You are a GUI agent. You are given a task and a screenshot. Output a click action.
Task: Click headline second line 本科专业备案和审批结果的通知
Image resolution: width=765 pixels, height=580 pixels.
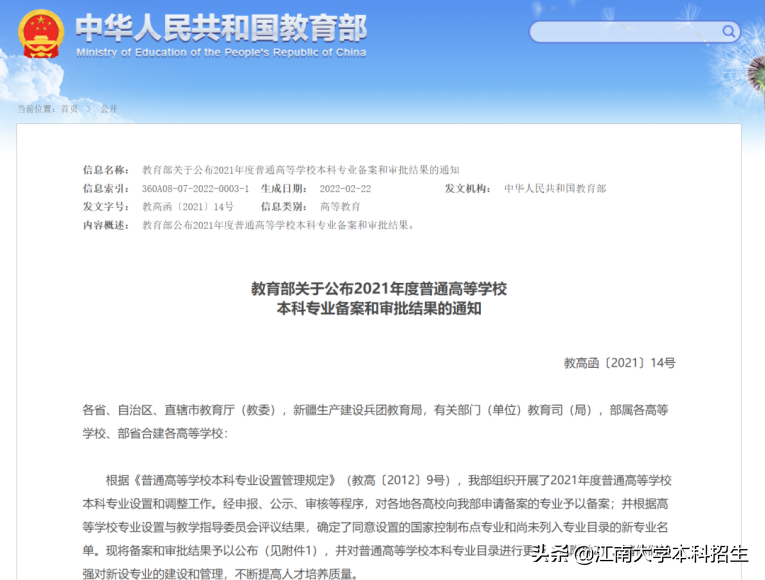click(x=379, y=309)
